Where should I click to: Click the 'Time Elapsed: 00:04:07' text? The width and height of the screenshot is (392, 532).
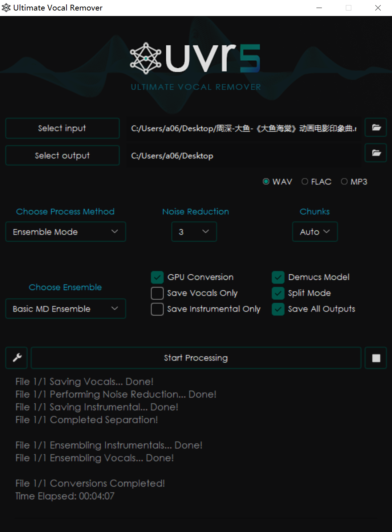pos(65,496)
